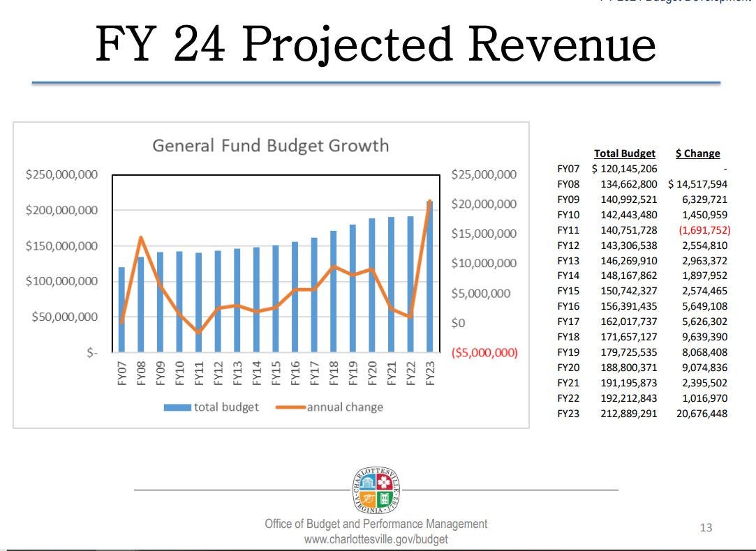Image resolution: width=756 pixels, height=551 pixels.
Task: Select the FY14 total budget 148,167,862
Action: [629, 275]
